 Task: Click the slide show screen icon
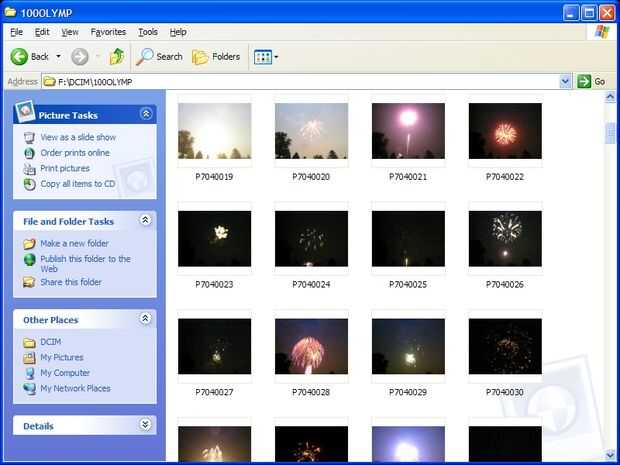29,138
